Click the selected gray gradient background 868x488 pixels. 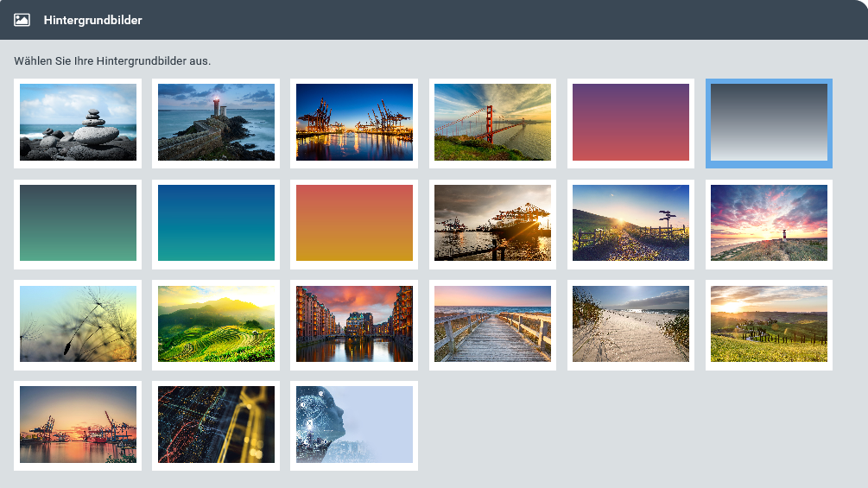coord(769,123)
